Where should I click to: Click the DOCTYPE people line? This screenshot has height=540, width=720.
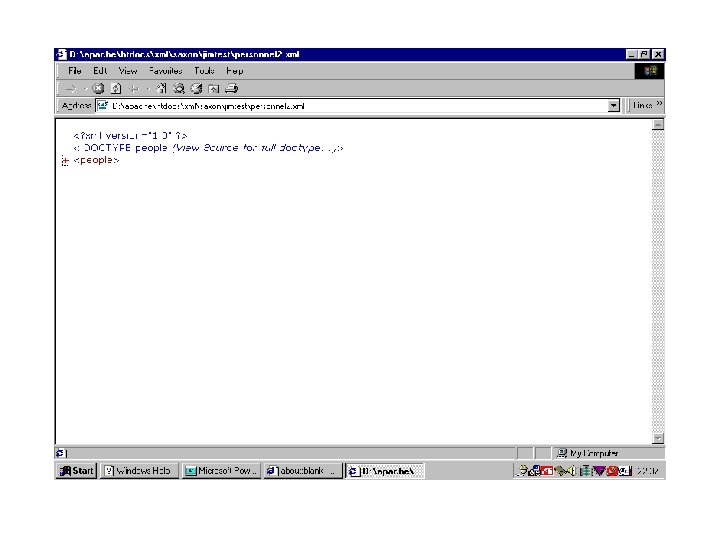point(208,148)
